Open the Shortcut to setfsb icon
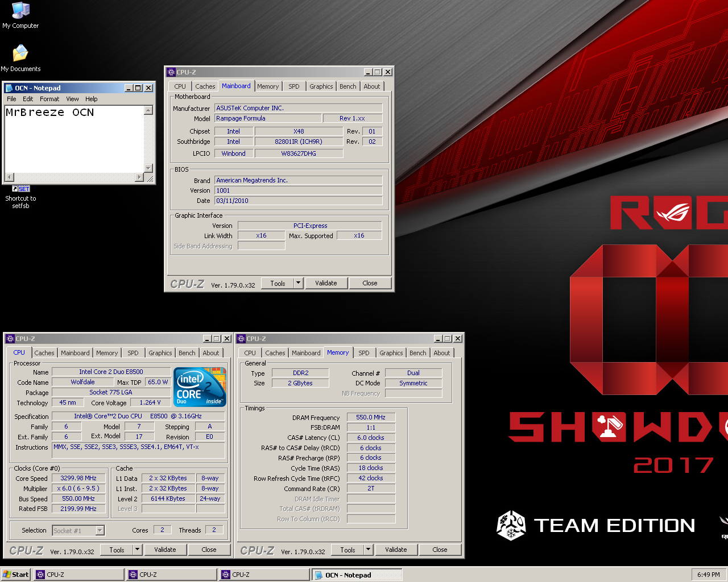The width and height of the screenshot is (728, 582). pos(20,197)
